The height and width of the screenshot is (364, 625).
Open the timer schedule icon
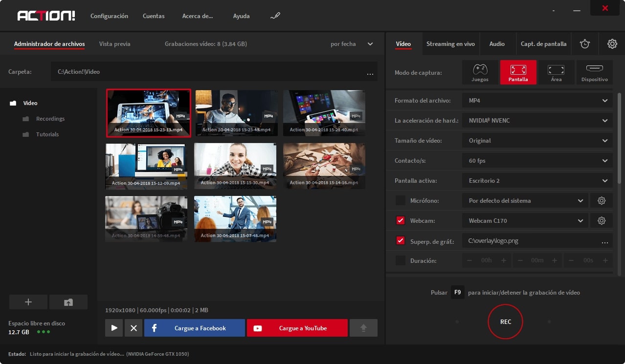(585, 44)
